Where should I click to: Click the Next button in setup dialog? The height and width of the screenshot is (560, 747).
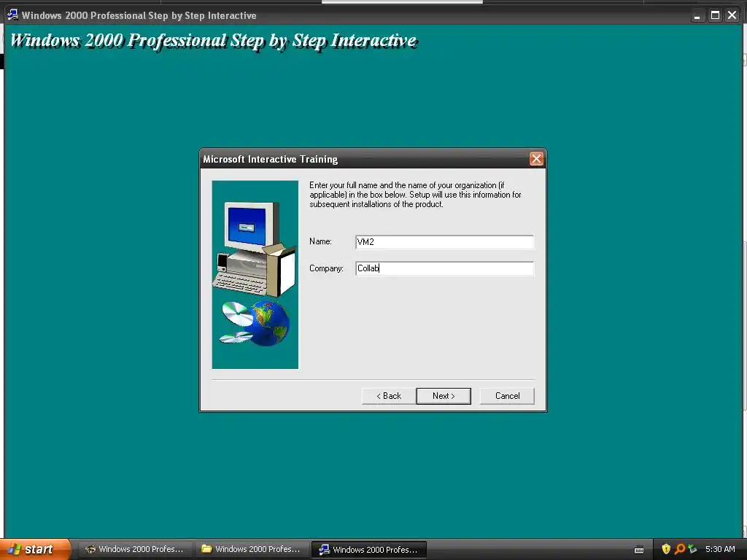point(444,396)
